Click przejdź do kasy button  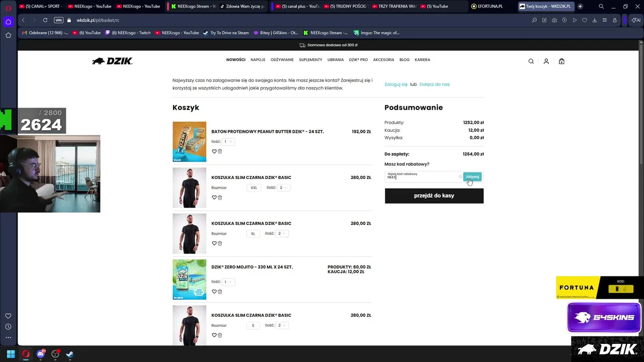[434, 196]
